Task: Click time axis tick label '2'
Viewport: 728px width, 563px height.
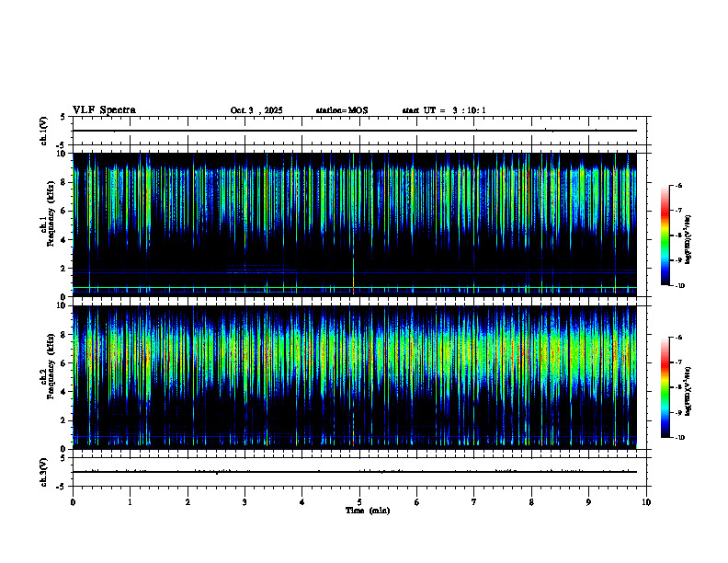Action: [x=188, y=502]
